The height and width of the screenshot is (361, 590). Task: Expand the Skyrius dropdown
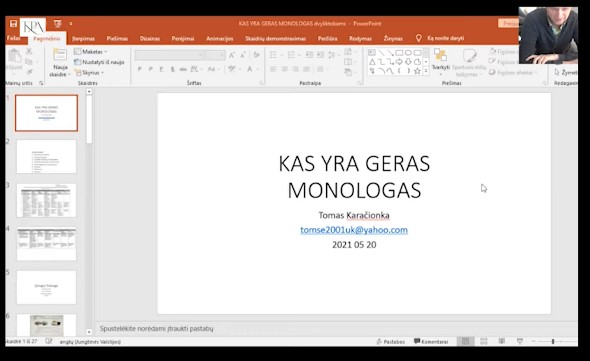pos(89,72)
